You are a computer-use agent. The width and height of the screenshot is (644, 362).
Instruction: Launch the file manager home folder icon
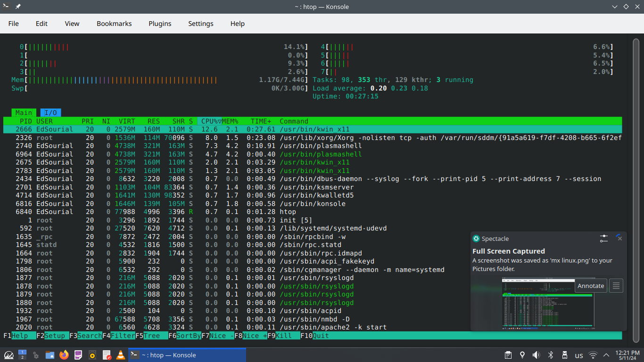click(x=50, y=355)
